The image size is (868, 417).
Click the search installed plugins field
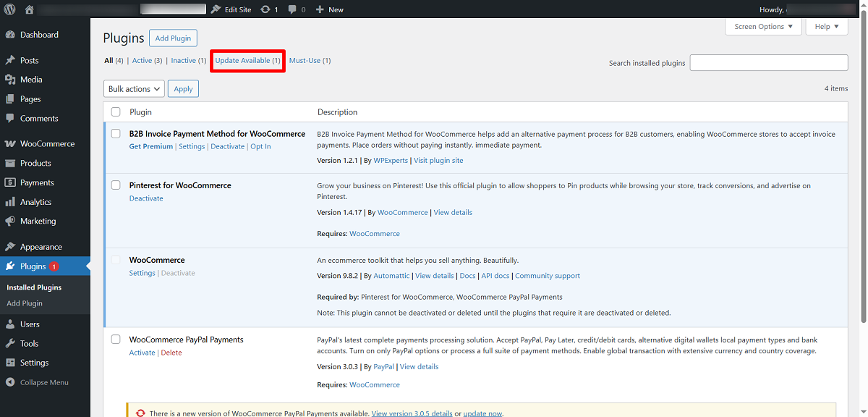(x=768, y=62)
